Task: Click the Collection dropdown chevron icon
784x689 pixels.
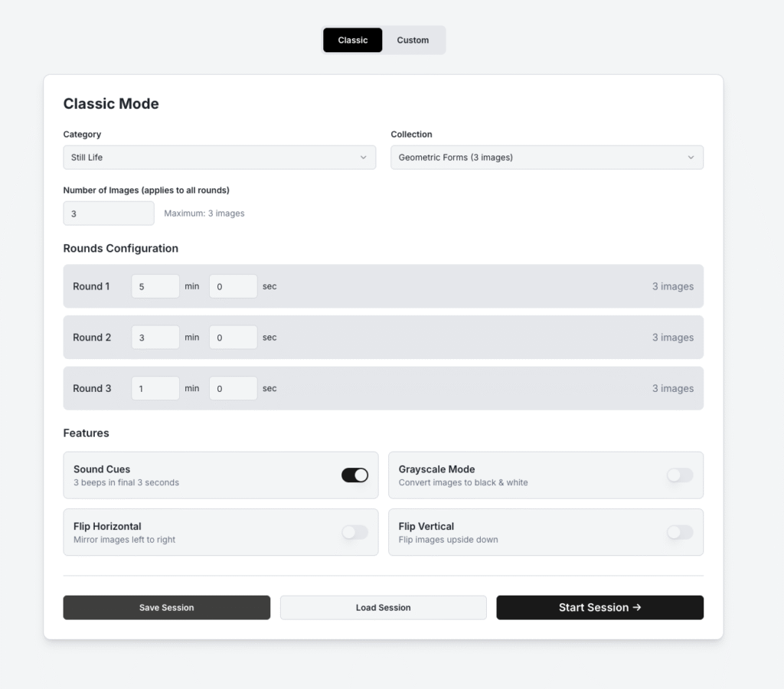Action: tap(691, 158)
